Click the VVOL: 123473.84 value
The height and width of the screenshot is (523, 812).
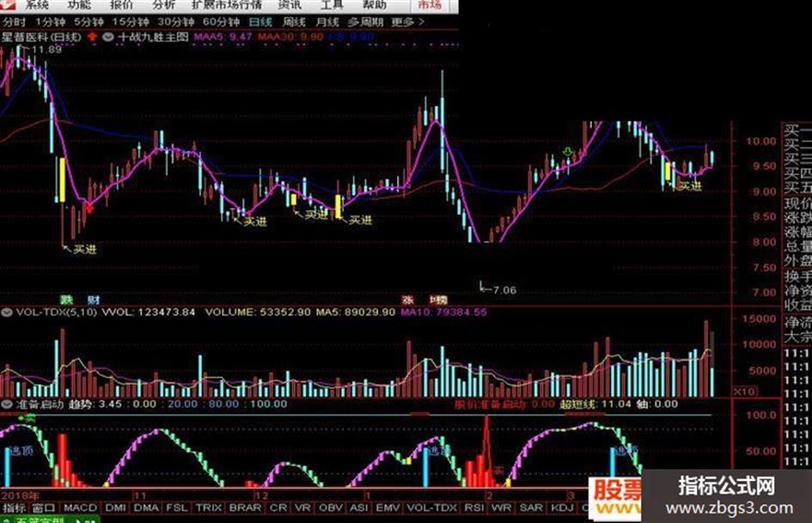(x=149, y=313)
